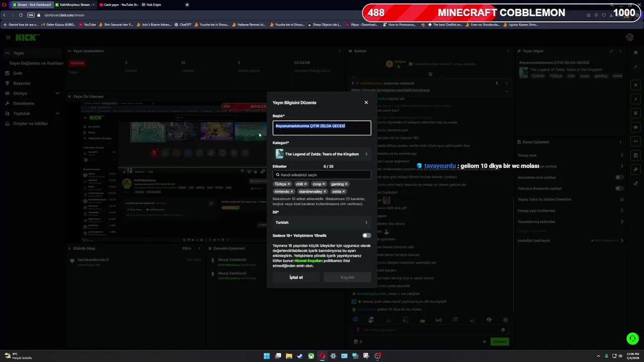644x362 pixels.
Task: Toggle Sadece 18+ Yetişkinlere Yönelik switch
Action: pyautogui.click(x=366, y=235)
